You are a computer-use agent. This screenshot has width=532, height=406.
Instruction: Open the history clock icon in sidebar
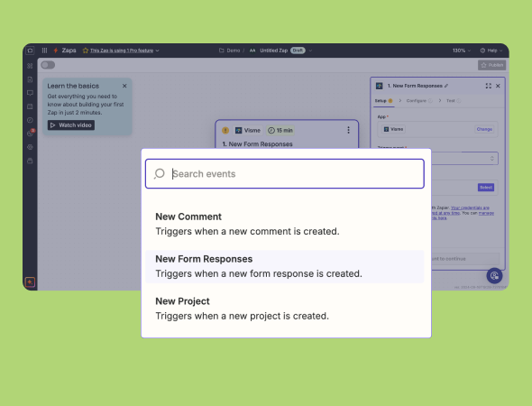tap(30, 120)
